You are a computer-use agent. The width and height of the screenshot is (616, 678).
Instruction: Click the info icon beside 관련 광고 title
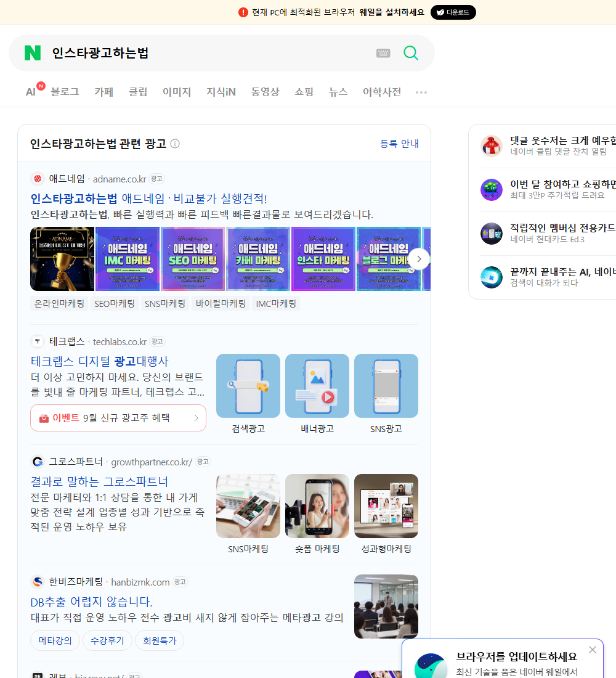(x=175, y=144)
